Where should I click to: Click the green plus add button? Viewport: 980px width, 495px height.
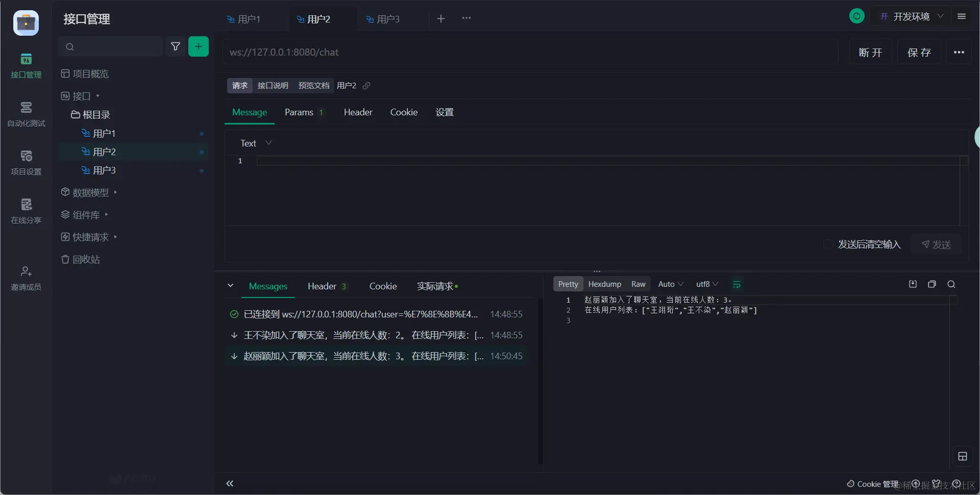[199, 46]
